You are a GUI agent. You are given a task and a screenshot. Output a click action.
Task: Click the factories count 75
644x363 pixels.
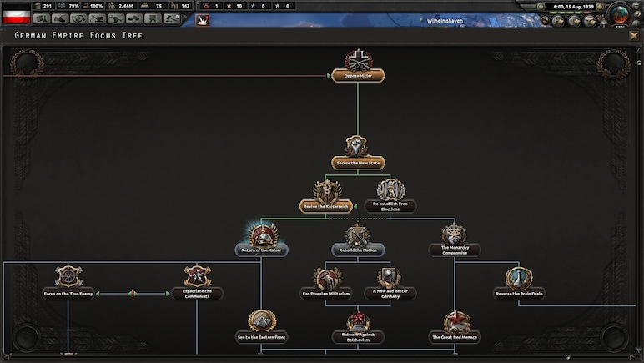[x=158, y=6]
